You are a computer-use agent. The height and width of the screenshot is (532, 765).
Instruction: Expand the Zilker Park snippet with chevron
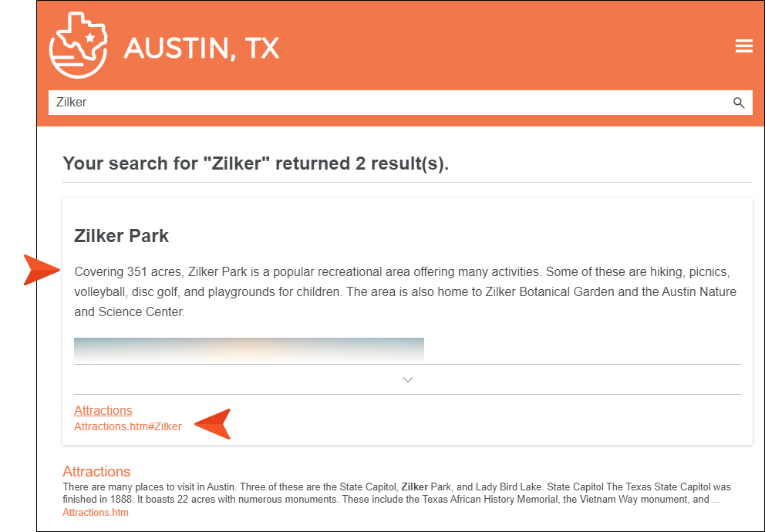(408, 379)
